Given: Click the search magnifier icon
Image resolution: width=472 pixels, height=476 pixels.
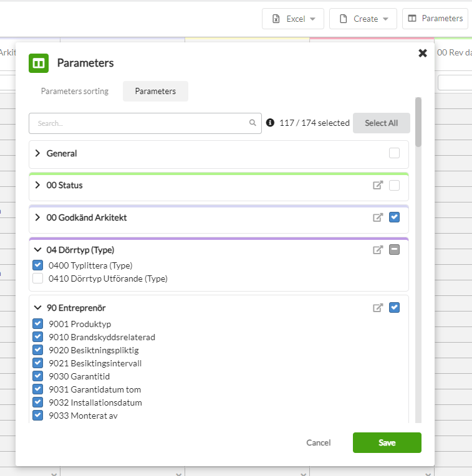Looking at the screenshot, I should 253,123.
